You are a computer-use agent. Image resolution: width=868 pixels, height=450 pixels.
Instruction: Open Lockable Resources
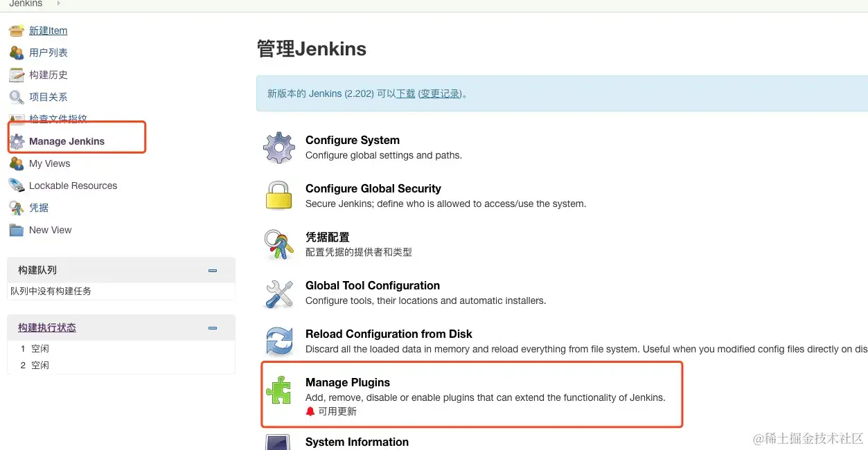coord(73,186)
